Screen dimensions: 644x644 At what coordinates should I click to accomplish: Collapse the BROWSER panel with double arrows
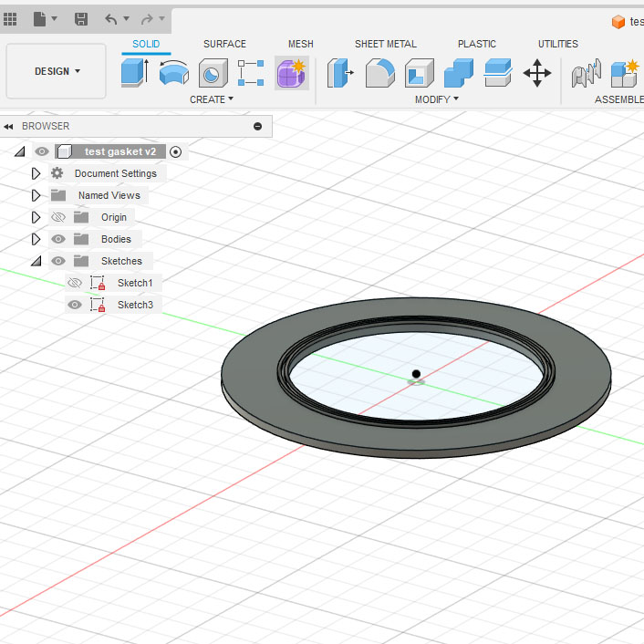point(8,127)
